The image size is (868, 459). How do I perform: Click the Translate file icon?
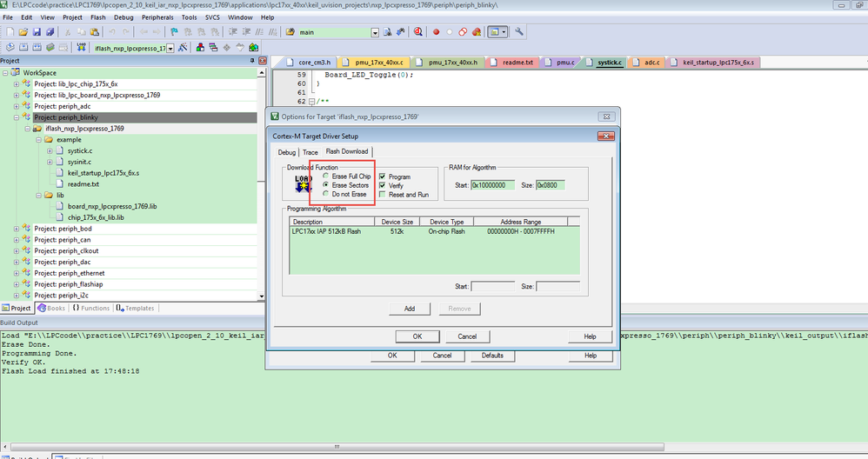[x=10, y=48]
